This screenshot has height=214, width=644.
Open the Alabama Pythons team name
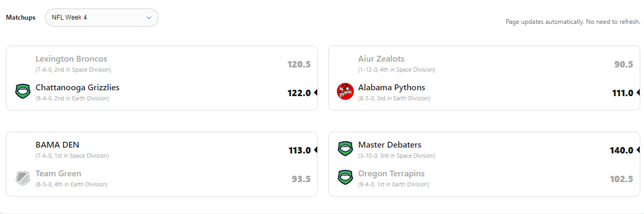click(391, 88)
